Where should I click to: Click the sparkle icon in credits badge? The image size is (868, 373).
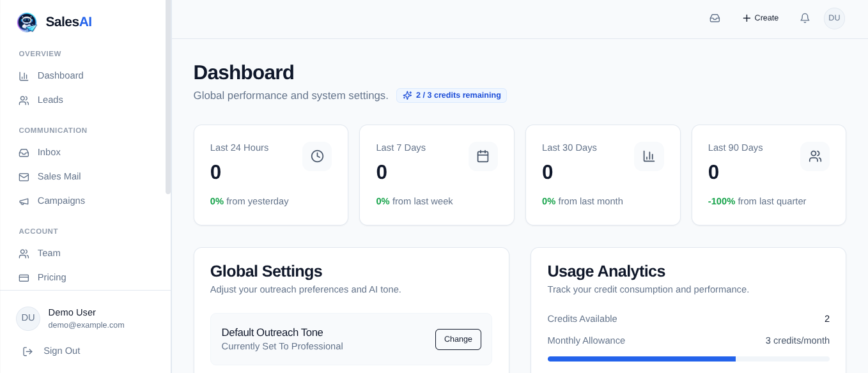(x=407, y=95)
